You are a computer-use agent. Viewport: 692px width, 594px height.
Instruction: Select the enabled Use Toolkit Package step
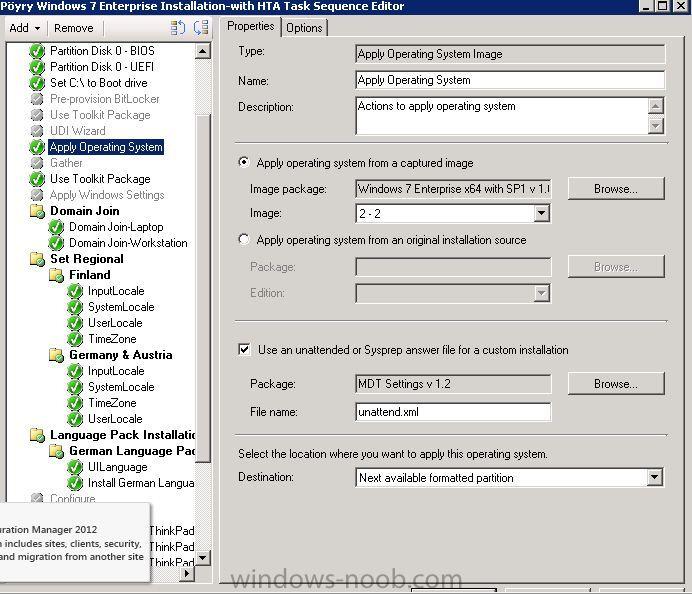(100, 179)
